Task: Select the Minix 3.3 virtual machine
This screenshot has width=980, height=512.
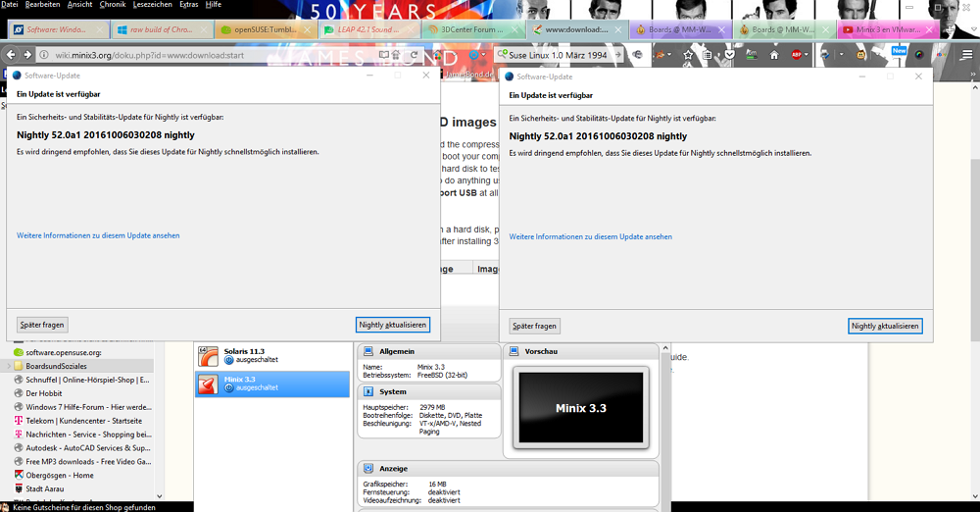Action: (272, 384)
